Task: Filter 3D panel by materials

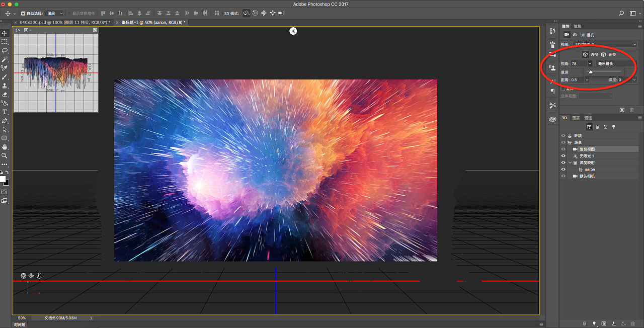Action: click(606, 127)
